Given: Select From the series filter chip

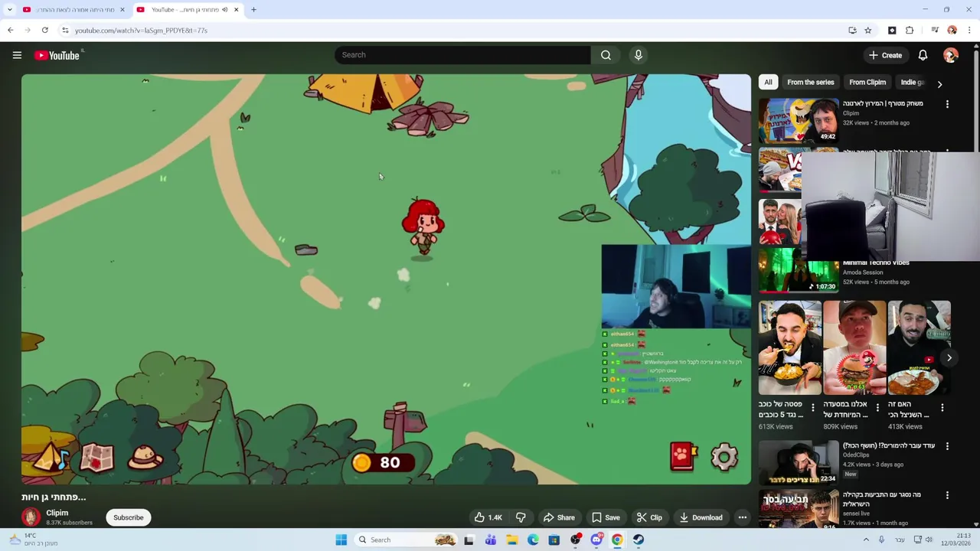Looking at the screenshot, I should pyautogui.click(x=810, y=83).
